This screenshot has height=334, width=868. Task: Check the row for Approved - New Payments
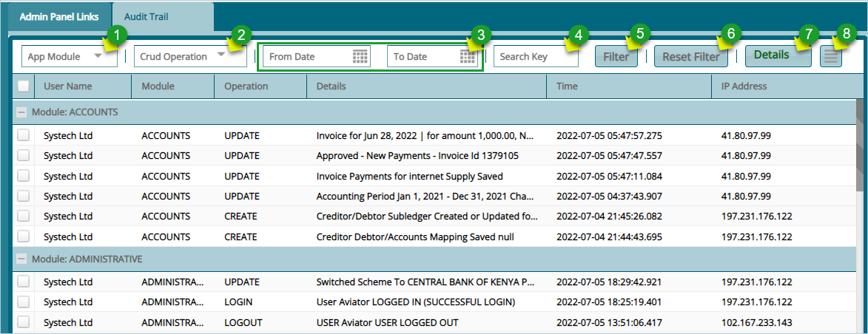23,156
